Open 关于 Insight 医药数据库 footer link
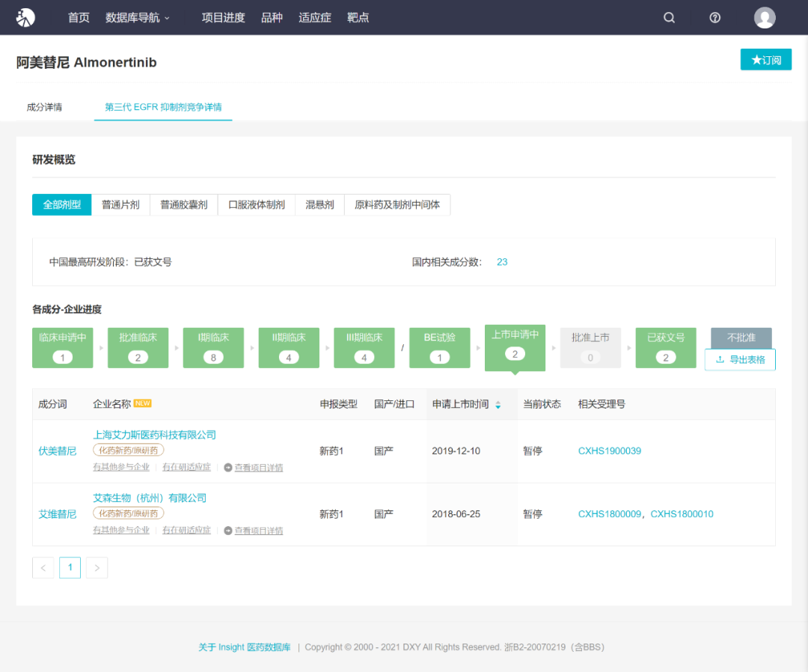The height and width of the screenshot is (672, 808). coord(244,647)
